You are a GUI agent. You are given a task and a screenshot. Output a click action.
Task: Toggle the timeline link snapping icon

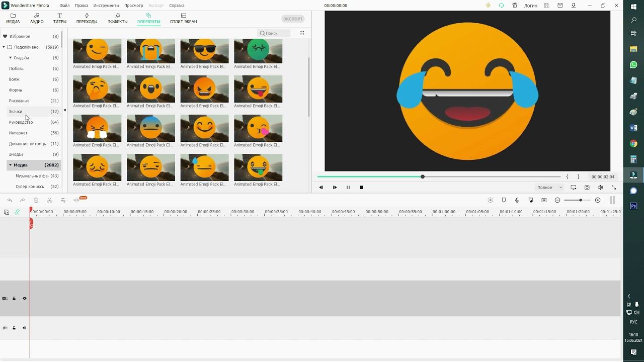tap(17, 212)
